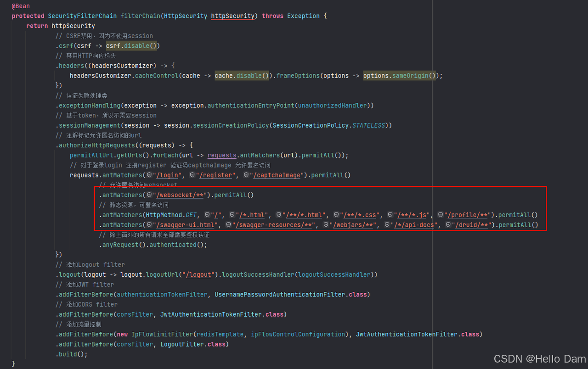Image resolution: width=588 pixels, height=369 pixels.
Task: Click the filterChain method name
Action: tap(141, 16)
